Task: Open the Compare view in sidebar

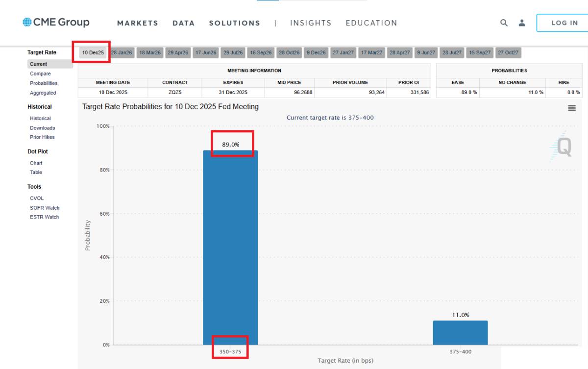Action: point(40,74)
